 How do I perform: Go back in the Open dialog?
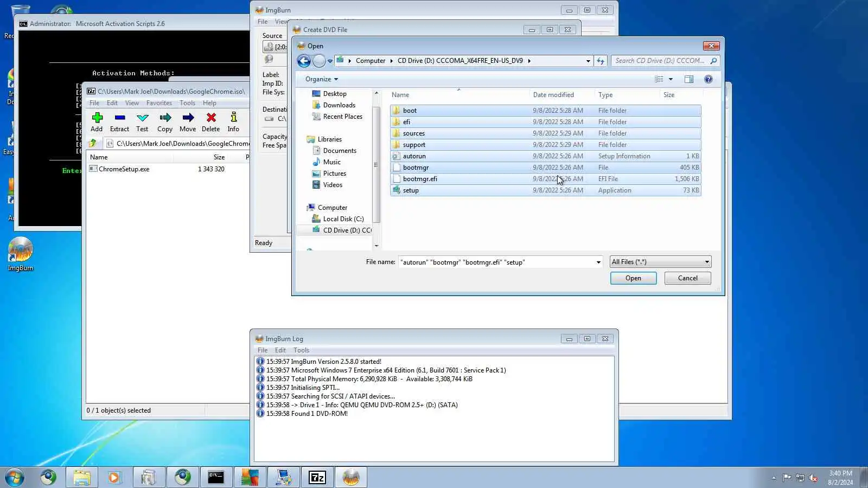[x=304, y=61]
